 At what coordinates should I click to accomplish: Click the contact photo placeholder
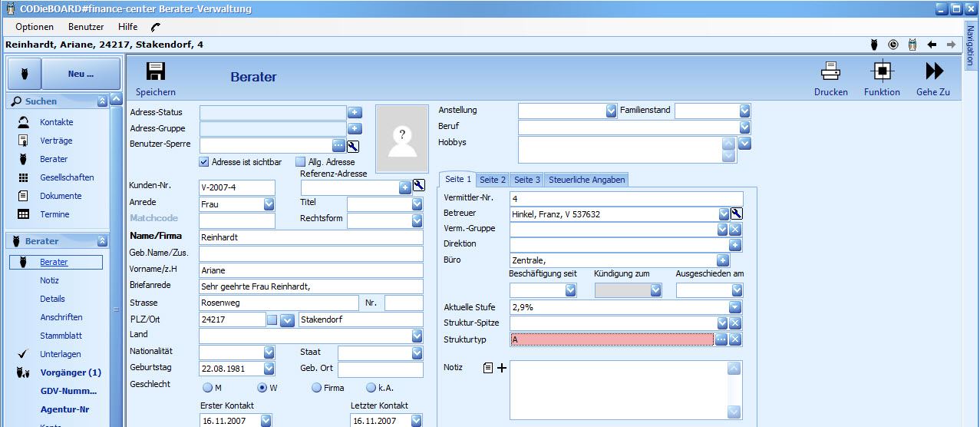[402, 139]
